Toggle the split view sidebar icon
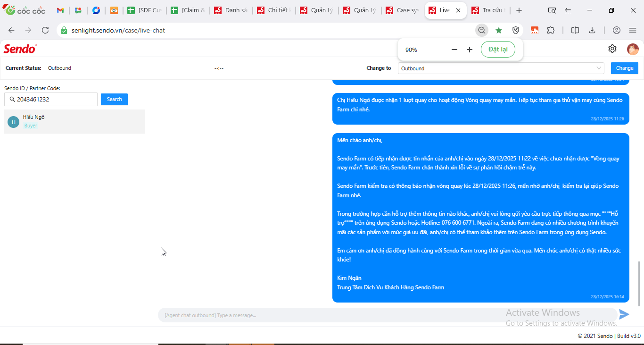The width and height of the screenshot is (644, 345). pyautogui.click(x=575, y=30)
